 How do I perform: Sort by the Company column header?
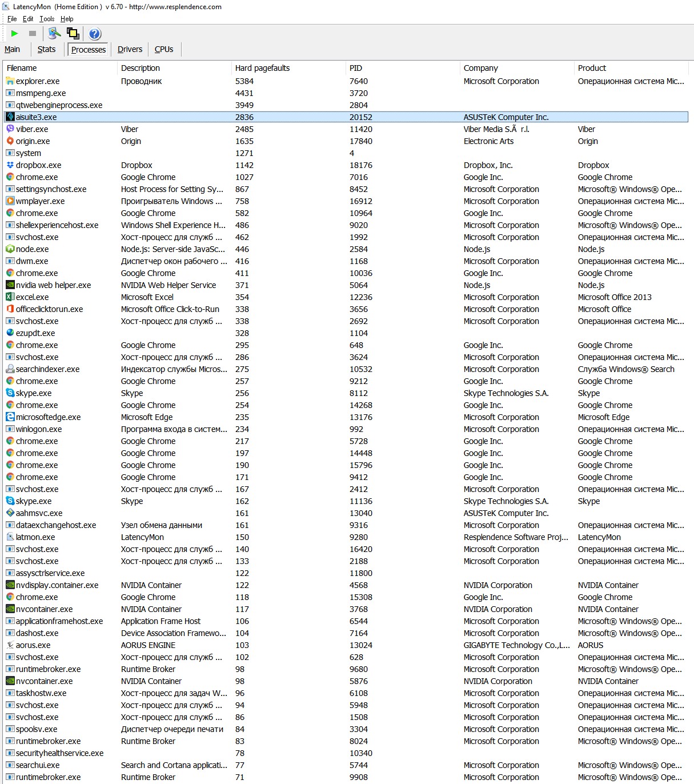pyautogui.click(x=517, y=68)
